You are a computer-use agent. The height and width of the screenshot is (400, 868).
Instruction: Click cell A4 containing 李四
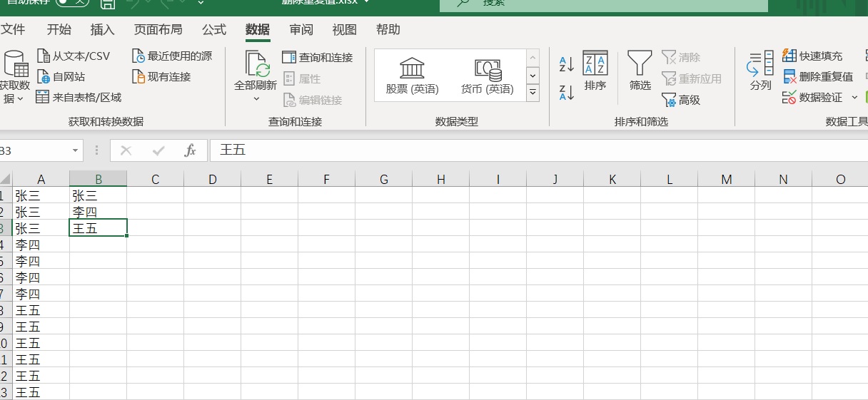tap(41, 245)
